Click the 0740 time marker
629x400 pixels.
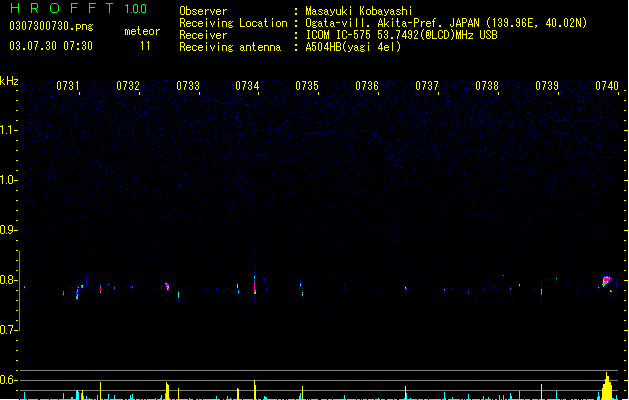pos(607,86)
